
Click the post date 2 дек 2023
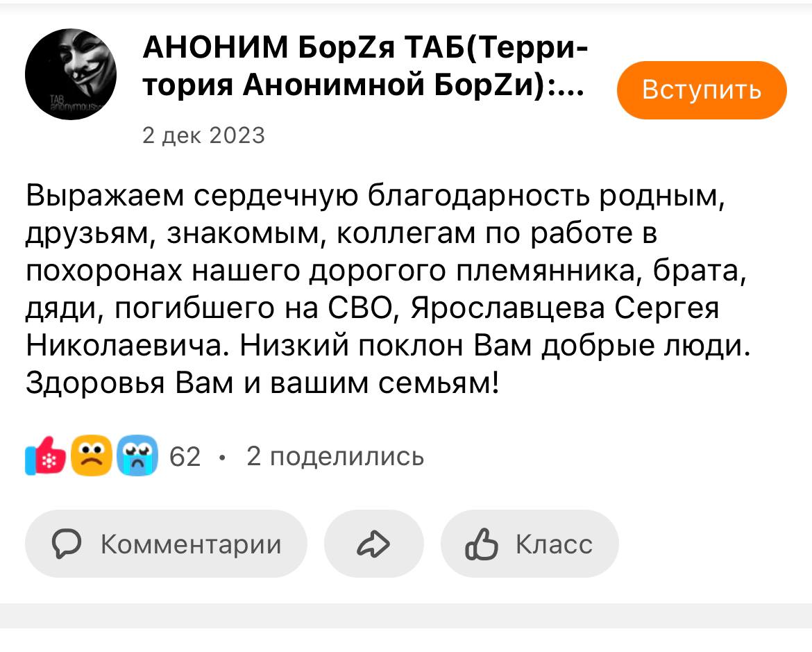click(x=203, y=135)
